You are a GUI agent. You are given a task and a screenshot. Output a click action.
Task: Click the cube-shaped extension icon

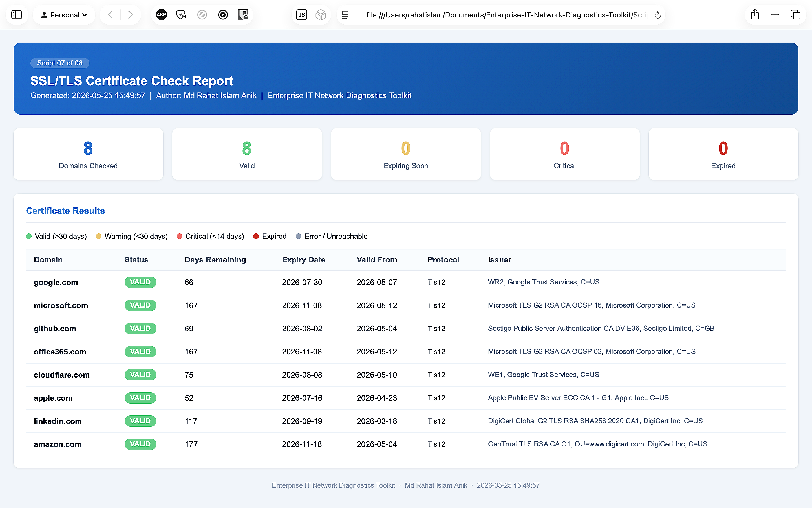[321, 15]
